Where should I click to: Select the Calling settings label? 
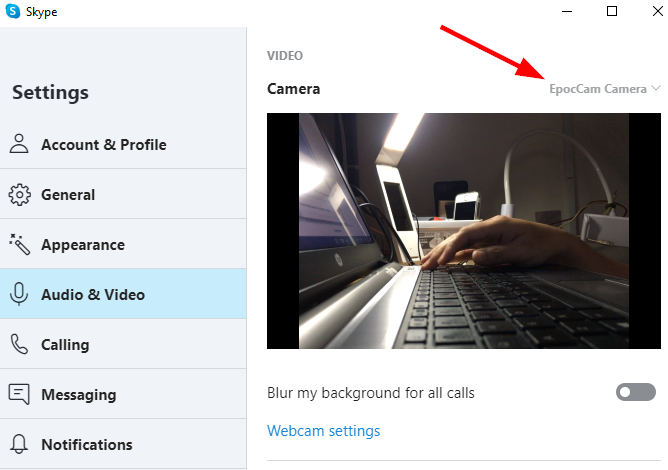(x=65, y=345)
